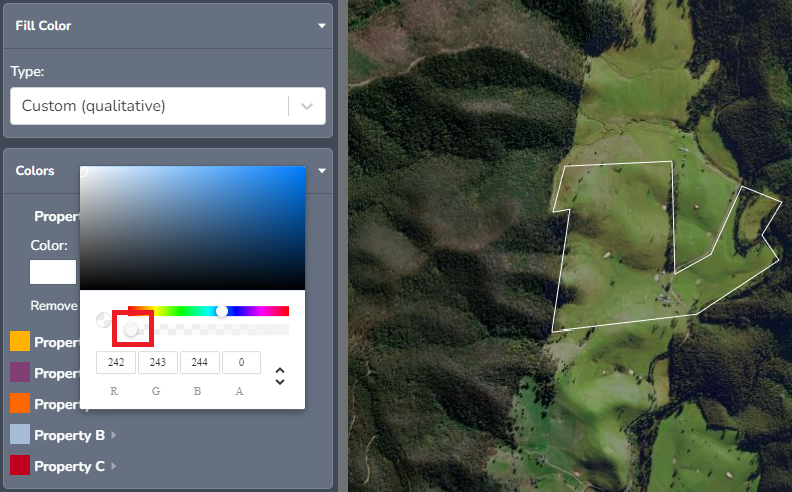The image size is (792, 492).
Task: Select the yellow-orange property color swatch
Action: click(20, 342)
